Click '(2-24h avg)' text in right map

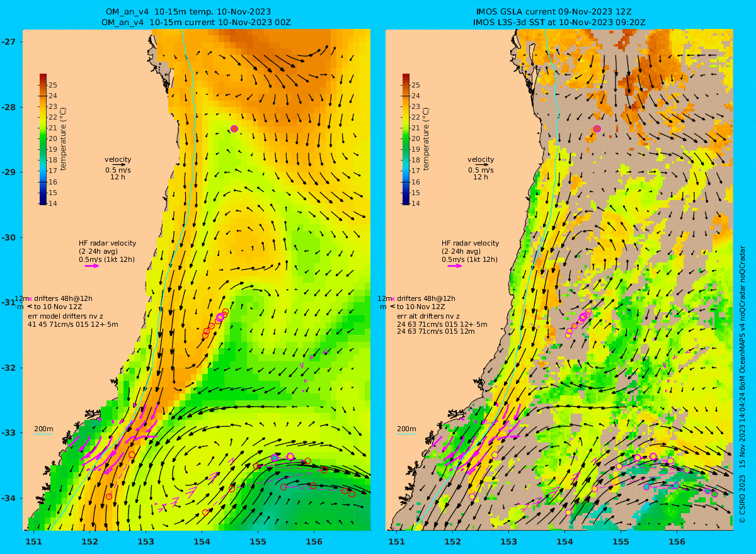[x=461, y=251]
